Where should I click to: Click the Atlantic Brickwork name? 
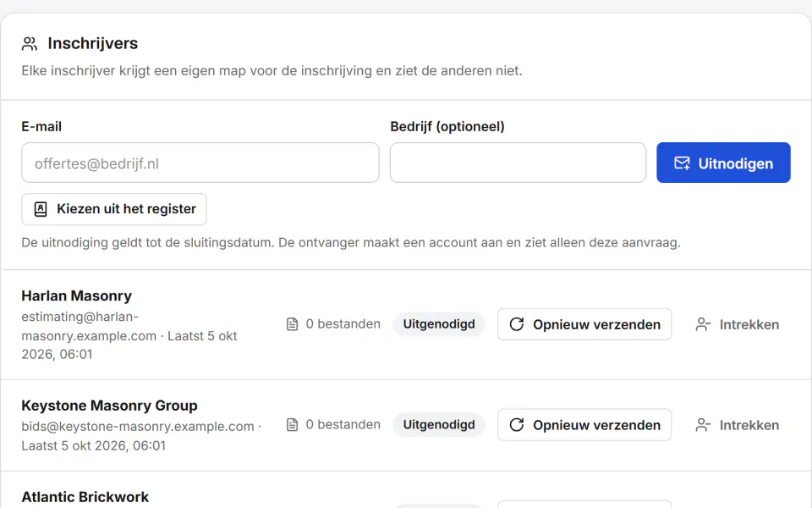pos(85,497)
